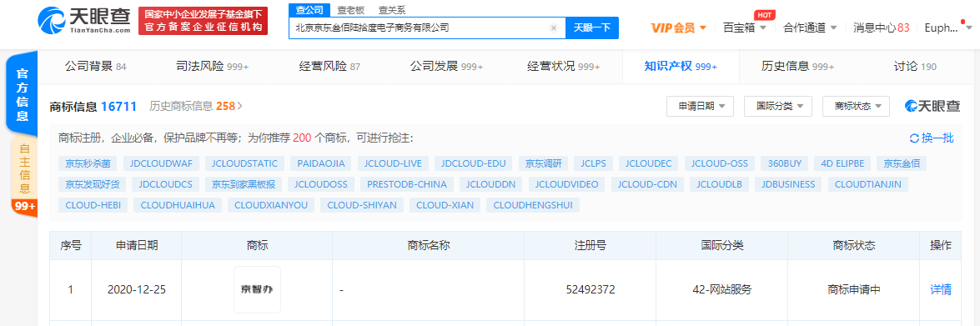Open the 百宝箱 dropdown menu
Viewport: 980px width, 326px height.
[744, 28]
